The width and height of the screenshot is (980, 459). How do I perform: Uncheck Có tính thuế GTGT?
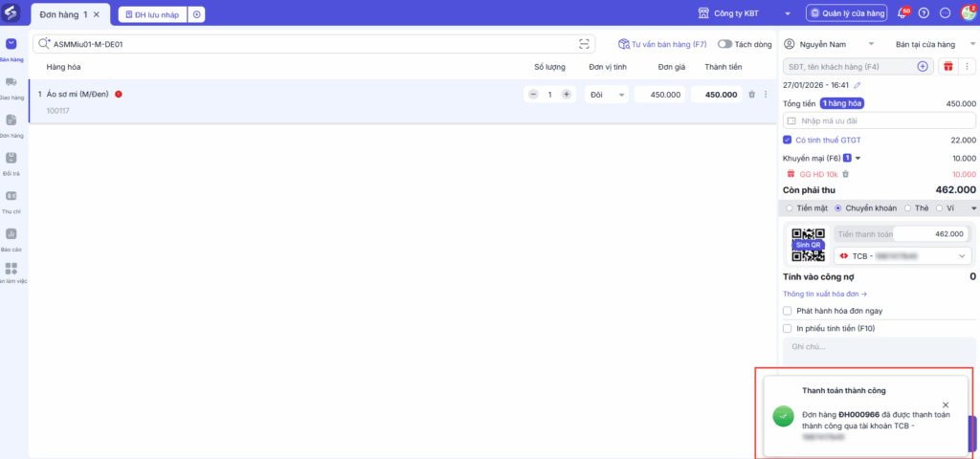tap(788, 140)
